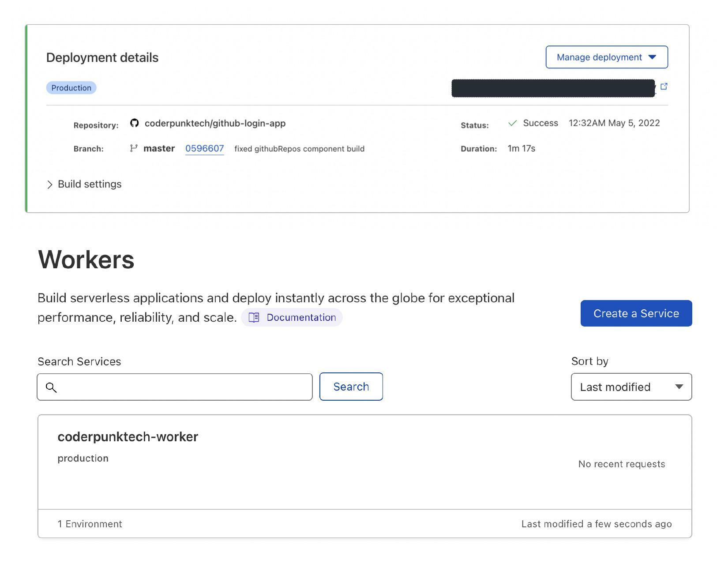Click the coderpunktech/github-login-app repository name
Viewport: 728px width, 571px height.
[215, 124]
